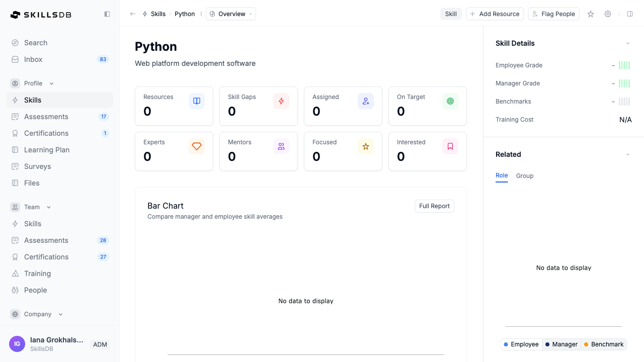Toggle the left sidebar collapse button

click(x=107, y=14)
